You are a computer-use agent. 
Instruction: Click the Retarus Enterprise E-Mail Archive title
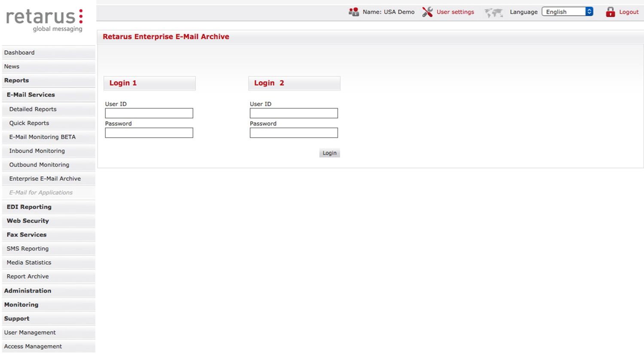click(x=166, y=36)
